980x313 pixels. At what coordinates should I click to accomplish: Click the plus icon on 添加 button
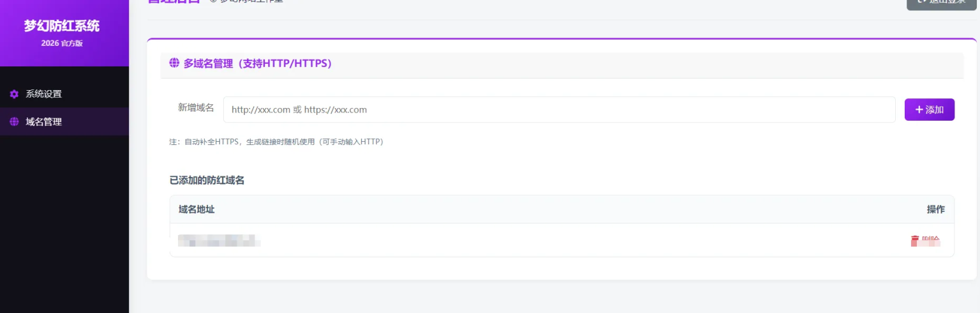(x=919, y=110)
